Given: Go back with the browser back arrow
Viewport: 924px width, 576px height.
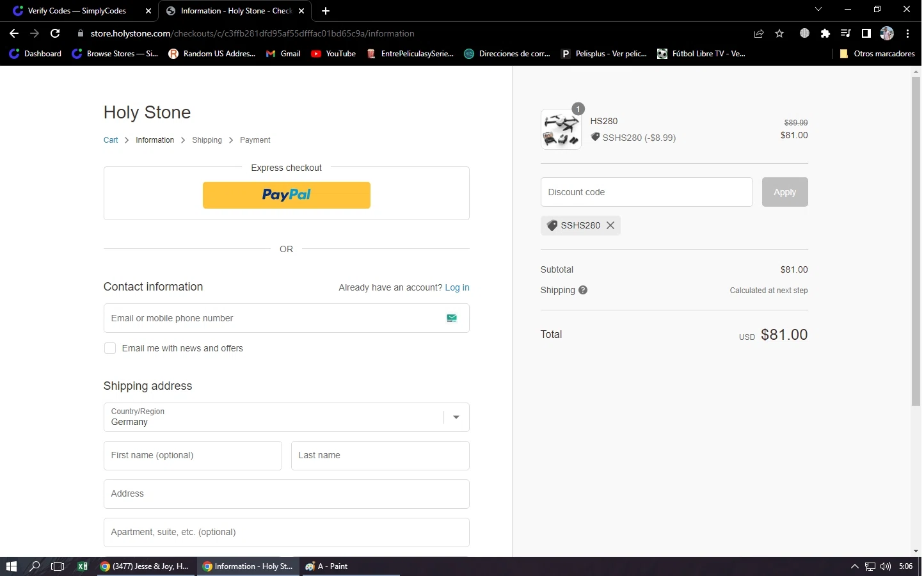Looking at the screenshot, I should tap(14, 33).
